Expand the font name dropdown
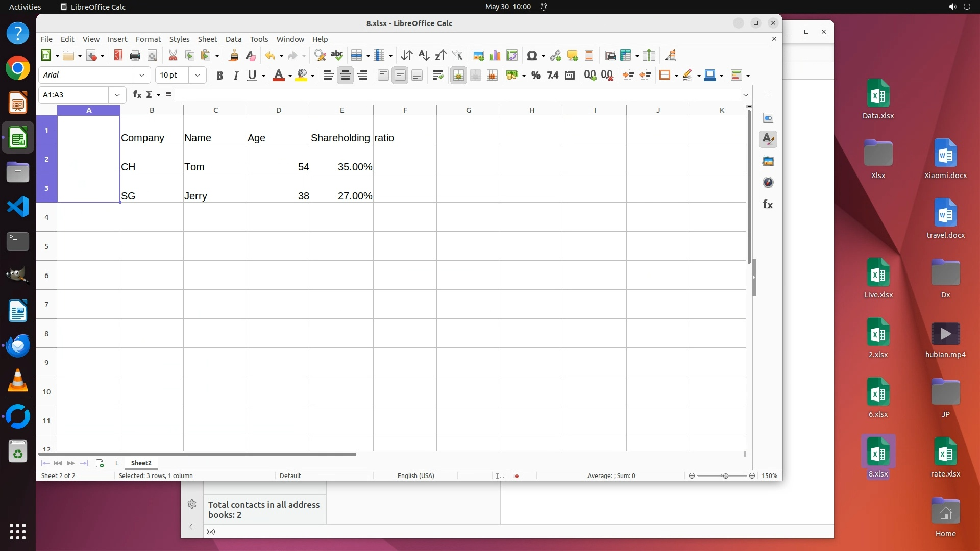Screen dimensions: 980x551 point(142,75)
